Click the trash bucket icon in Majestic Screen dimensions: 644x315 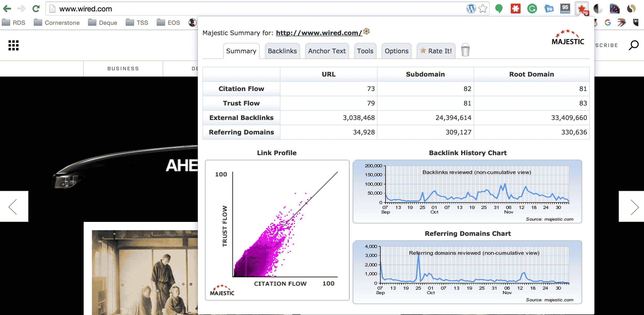pos(465,50)
